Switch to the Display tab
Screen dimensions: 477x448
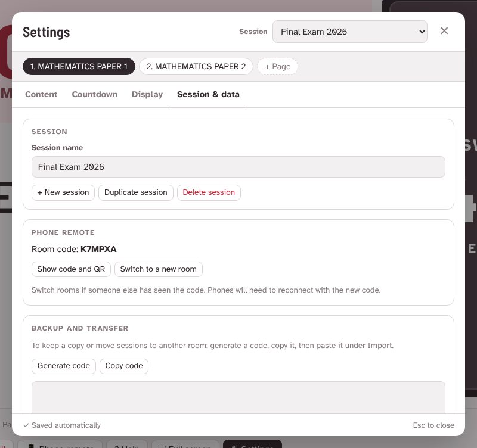(x=147, y=94)
